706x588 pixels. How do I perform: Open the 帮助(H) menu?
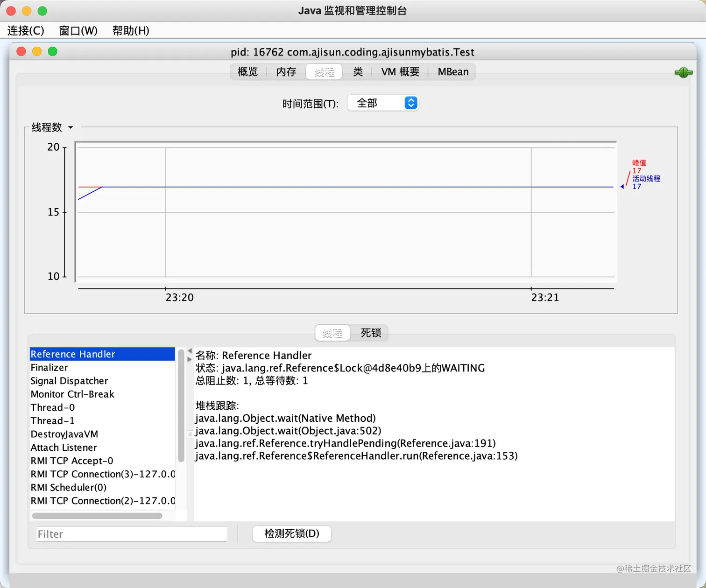click(x=131, y=30)
